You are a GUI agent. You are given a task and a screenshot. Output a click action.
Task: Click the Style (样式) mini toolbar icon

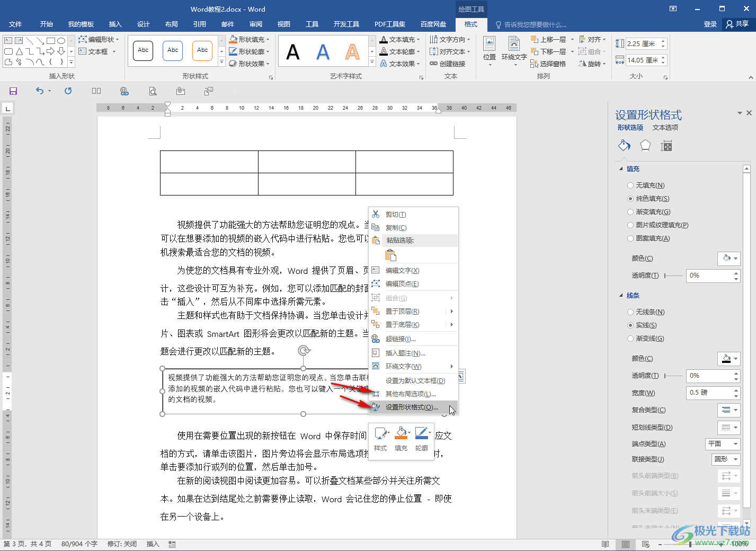coord(380,439)
